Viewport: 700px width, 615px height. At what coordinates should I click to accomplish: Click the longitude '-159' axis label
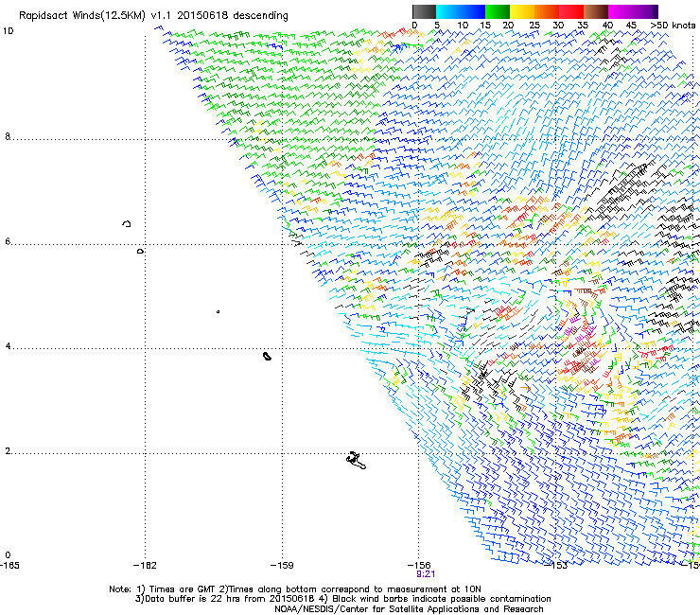coord(282,566)
